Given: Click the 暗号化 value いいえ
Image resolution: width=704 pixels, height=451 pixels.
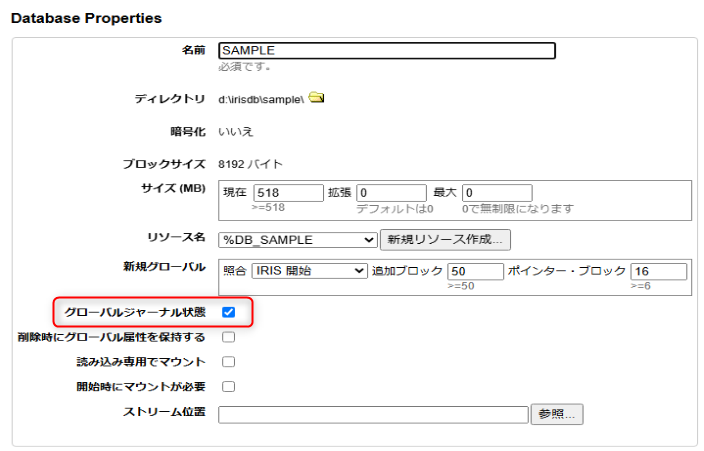Looking at the screenshot, I should click(x=236, y=131).
